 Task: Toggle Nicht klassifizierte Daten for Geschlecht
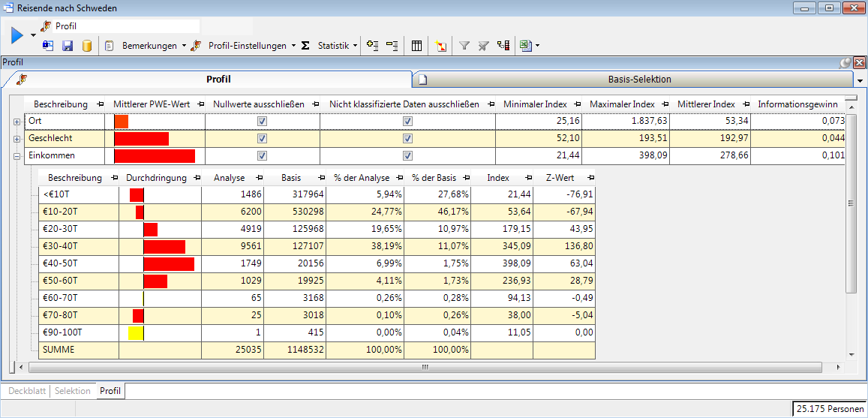click(x=407, y=138)
